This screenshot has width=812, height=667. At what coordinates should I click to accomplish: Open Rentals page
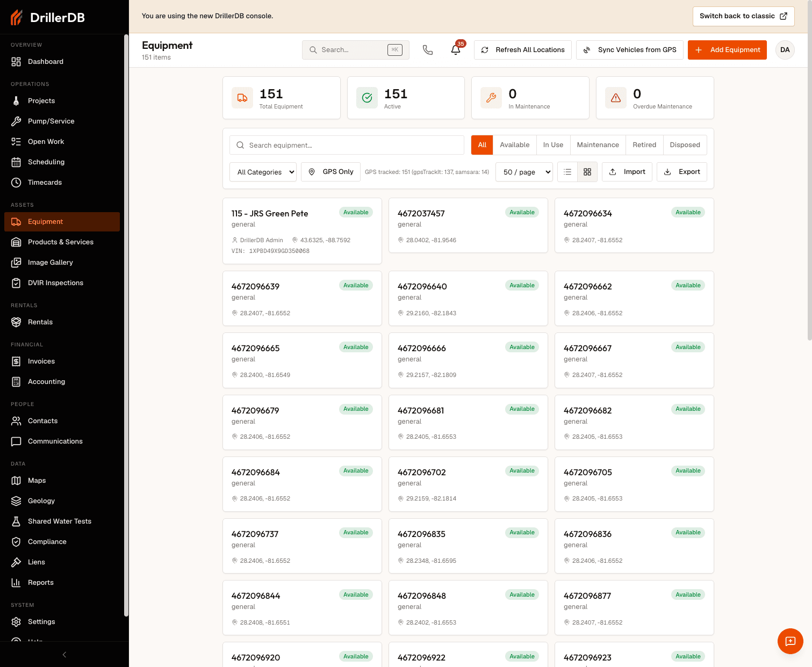coord(62,322)
